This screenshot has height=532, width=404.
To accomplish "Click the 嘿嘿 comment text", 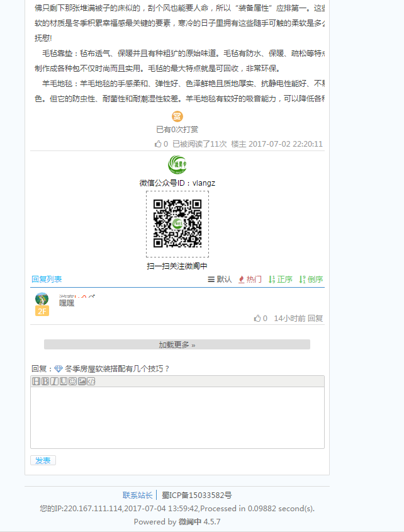I will pos(67,303).
